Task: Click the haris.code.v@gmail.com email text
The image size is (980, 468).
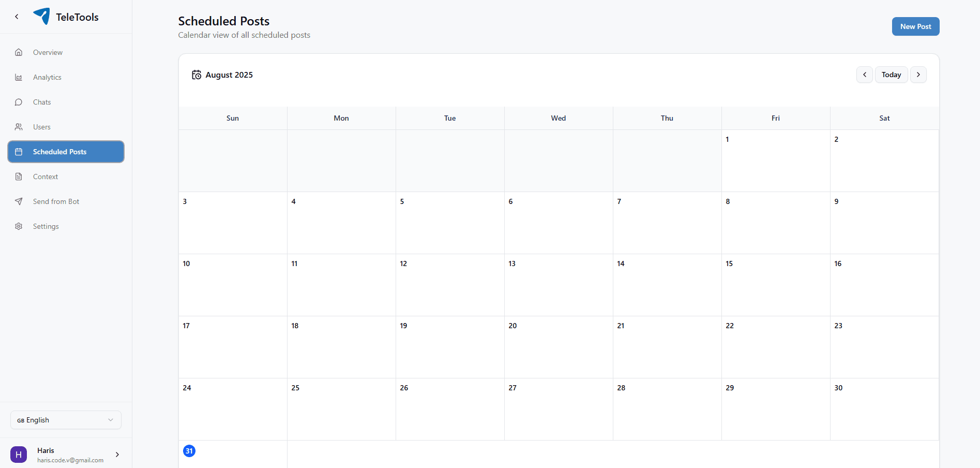Action: click(70, 460)
